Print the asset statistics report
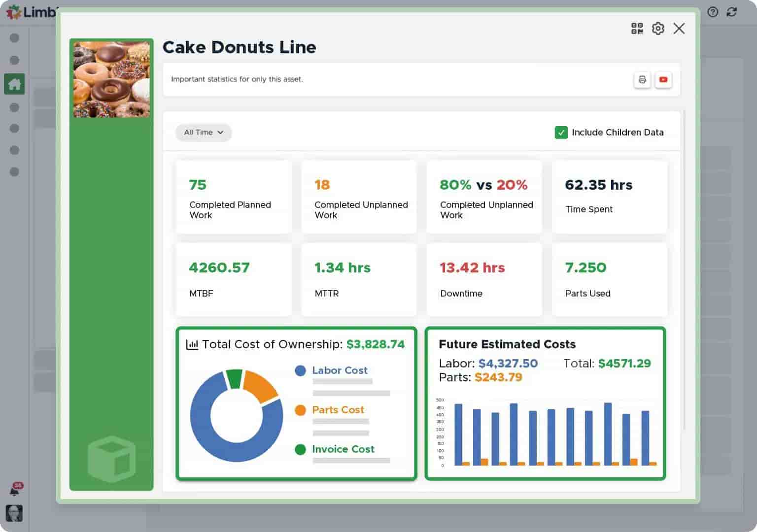 [642, 79]
